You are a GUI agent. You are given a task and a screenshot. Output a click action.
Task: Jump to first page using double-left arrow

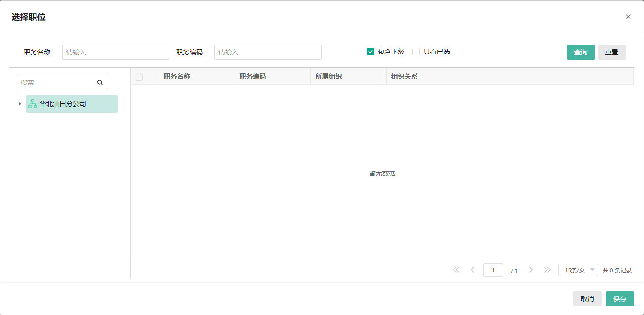456,270
